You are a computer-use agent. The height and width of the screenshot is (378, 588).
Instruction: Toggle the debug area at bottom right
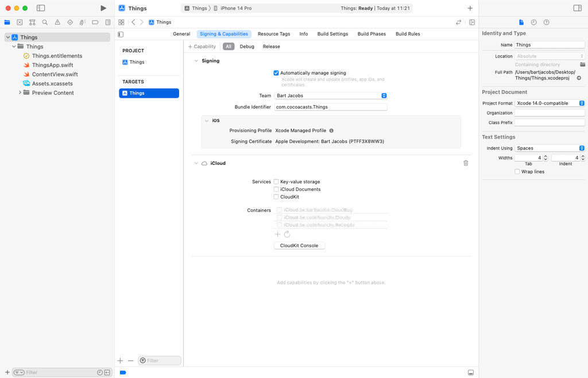pos(471,372)
